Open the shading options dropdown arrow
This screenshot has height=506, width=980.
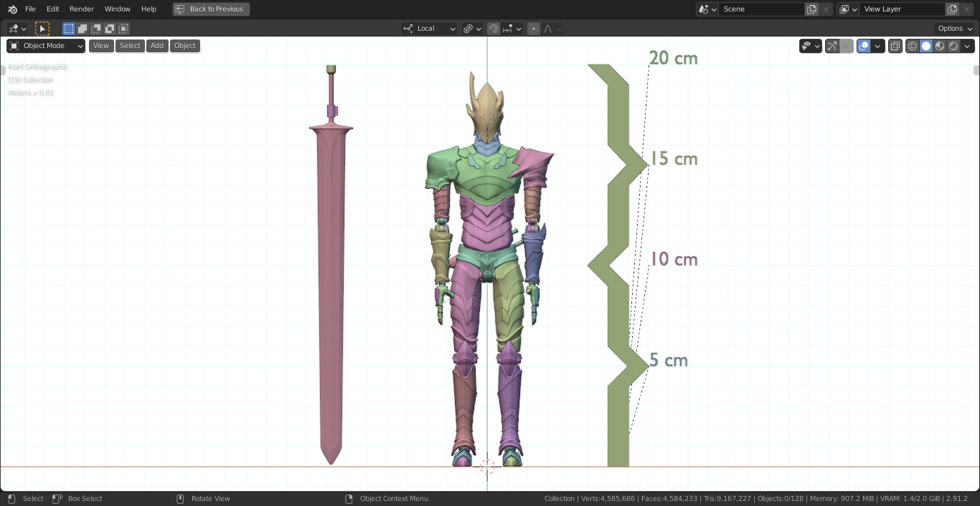[x=968, y=45]
